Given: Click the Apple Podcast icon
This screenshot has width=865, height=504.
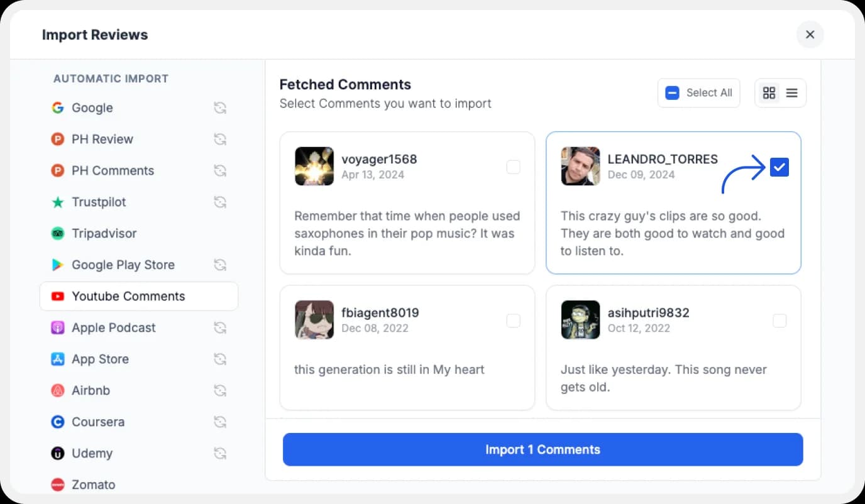Looking at the screenshot, I should click(x=57, y=327).
